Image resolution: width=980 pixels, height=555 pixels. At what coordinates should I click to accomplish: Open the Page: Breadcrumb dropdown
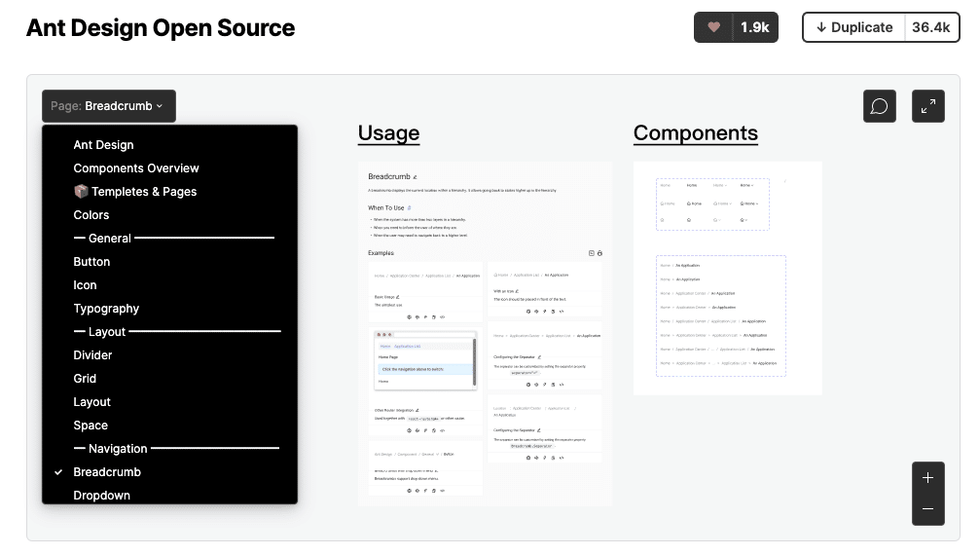click(109, 106)
